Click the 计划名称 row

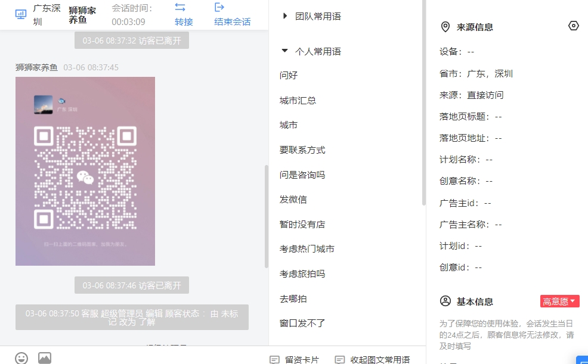466,160
